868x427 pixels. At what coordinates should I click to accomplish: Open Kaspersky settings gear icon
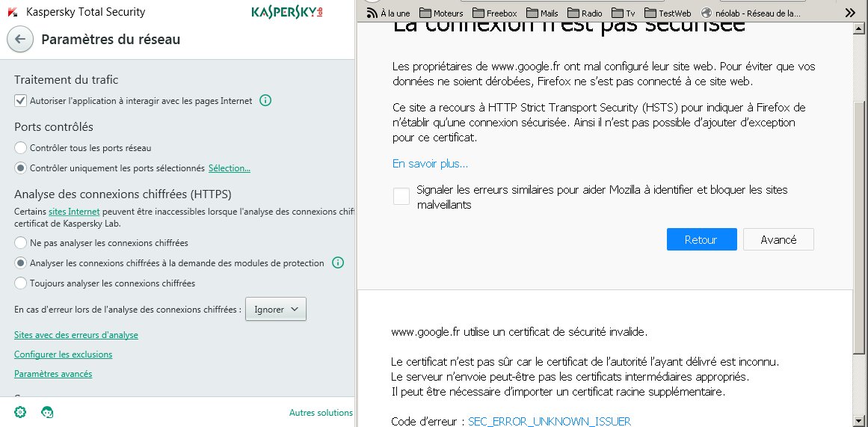click(x=20, y=412)
